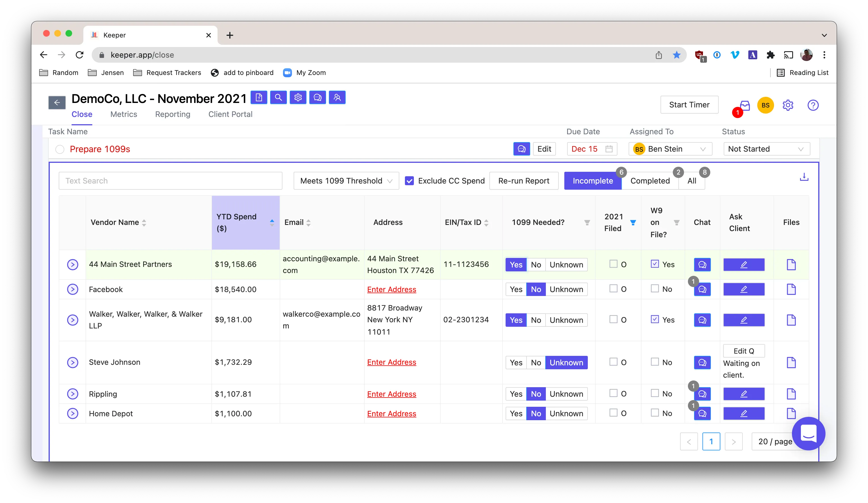Click the Edit Q button for Steve Johnson

744,351
